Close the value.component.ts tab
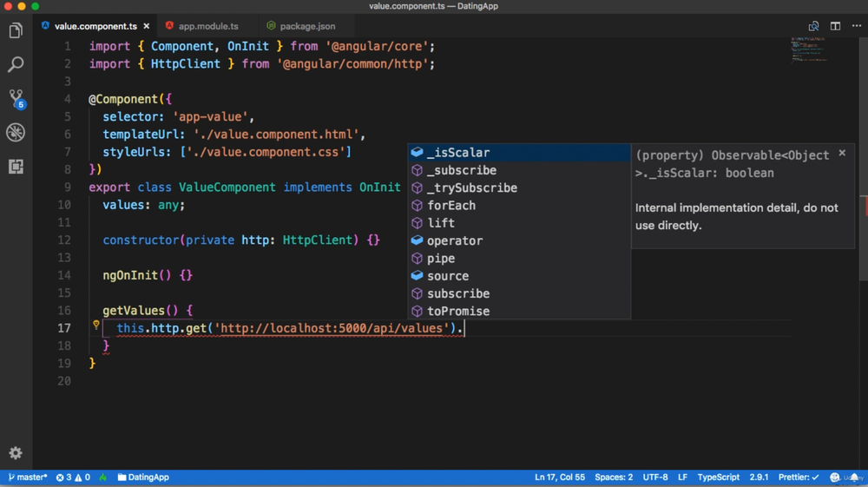The width and height of the screenshot is (868, 487). click(146, 26)
